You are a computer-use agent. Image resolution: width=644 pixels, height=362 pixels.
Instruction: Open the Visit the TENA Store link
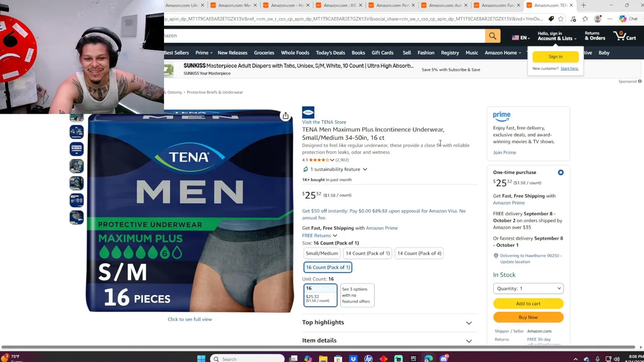[324, 122]
